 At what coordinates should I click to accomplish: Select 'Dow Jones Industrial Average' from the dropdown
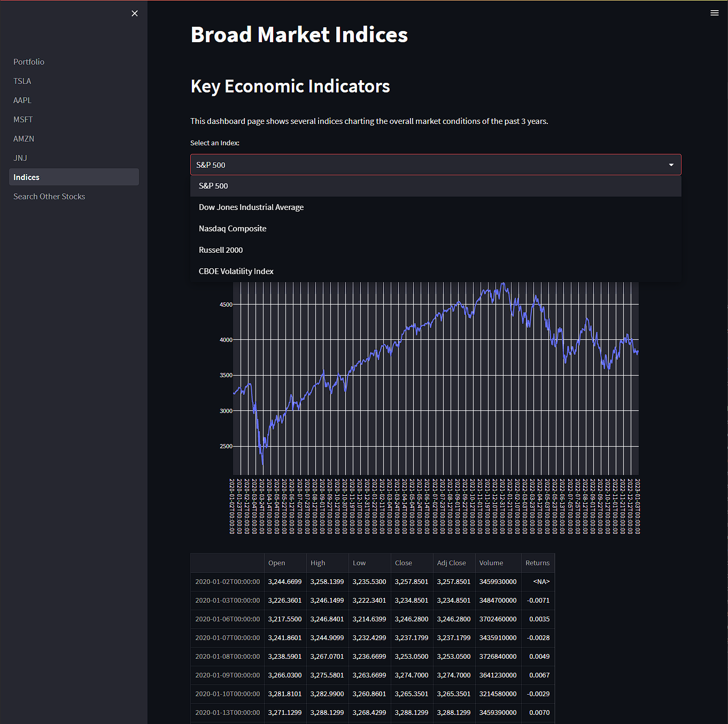(x=251, y=207)
